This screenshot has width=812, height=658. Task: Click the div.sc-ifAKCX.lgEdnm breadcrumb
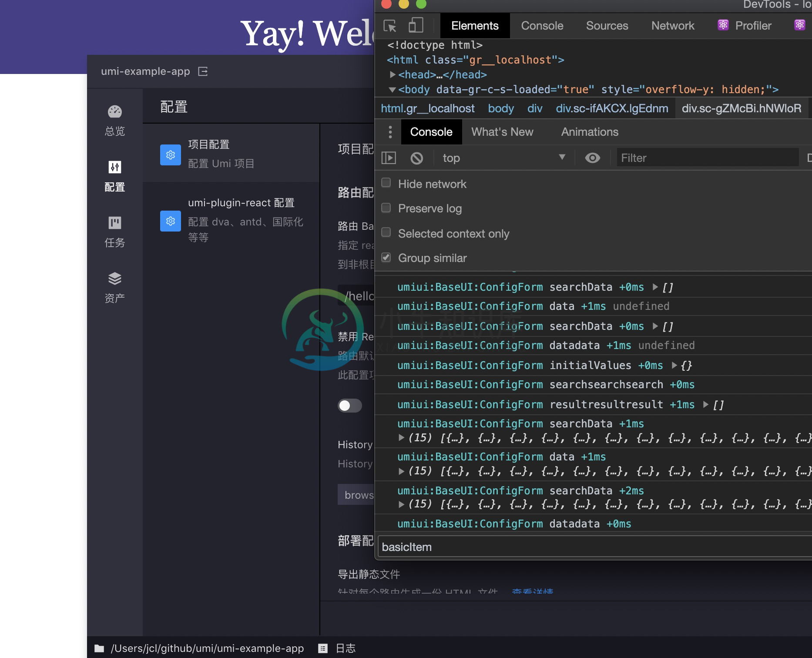tap(612, 108)
